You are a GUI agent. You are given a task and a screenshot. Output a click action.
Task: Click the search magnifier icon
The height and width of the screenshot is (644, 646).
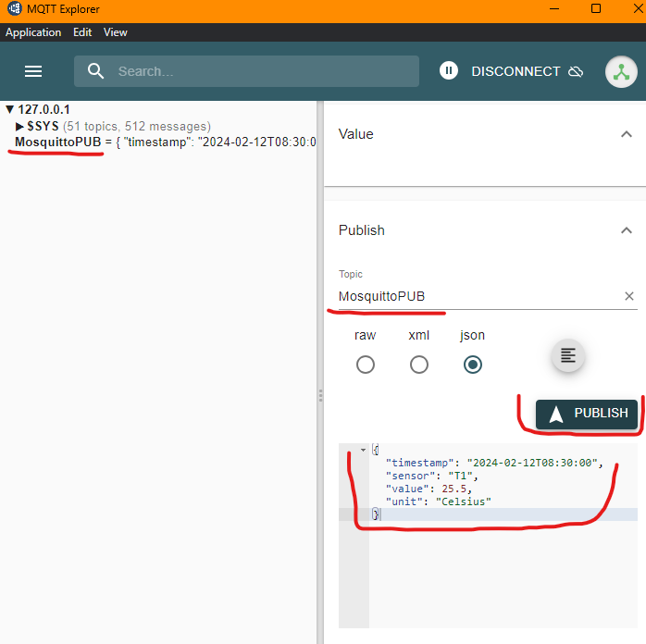95,71
